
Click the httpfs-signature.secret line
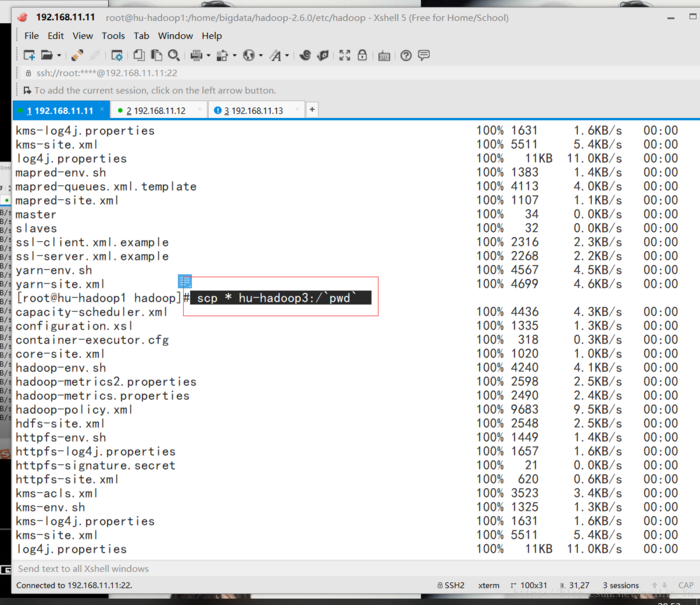tap(96, 466)
